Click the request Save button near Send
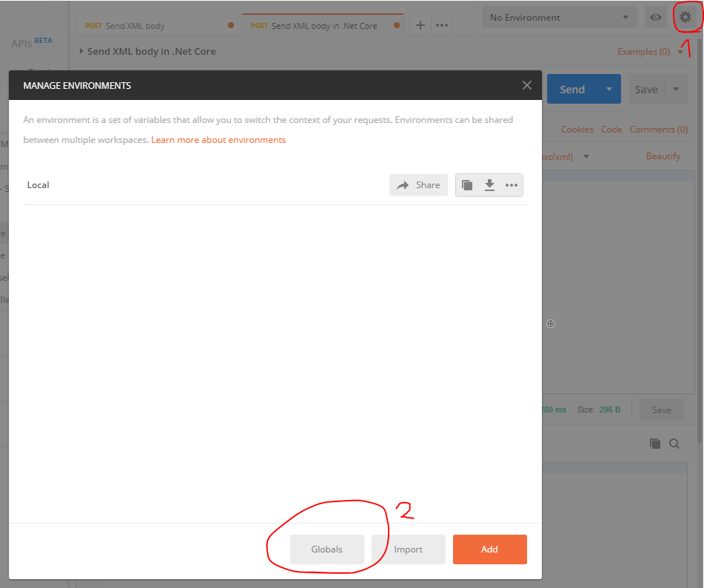This screenshot has width=704, height=588. 646,89
